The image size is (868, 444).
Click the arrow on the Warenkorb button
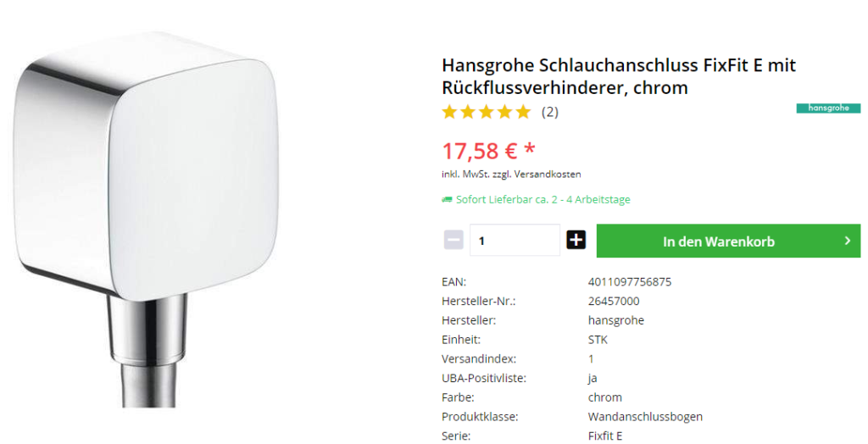point(848,241)
